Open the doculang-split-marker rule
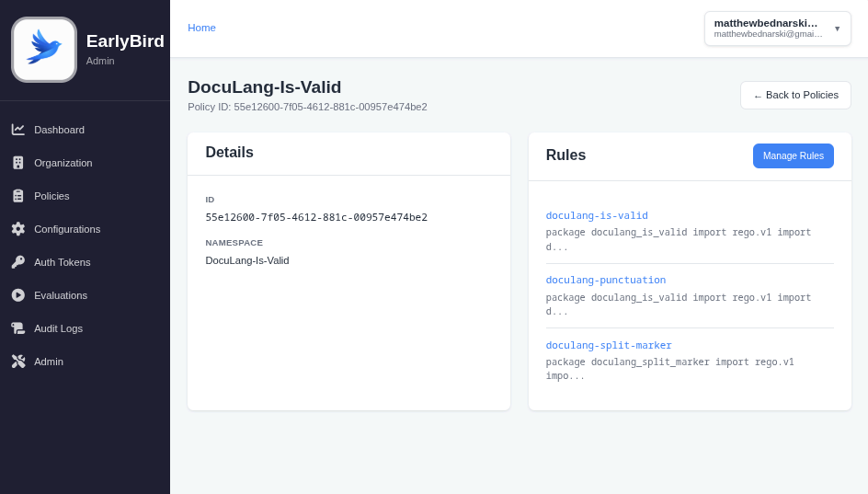 (609, 346)
